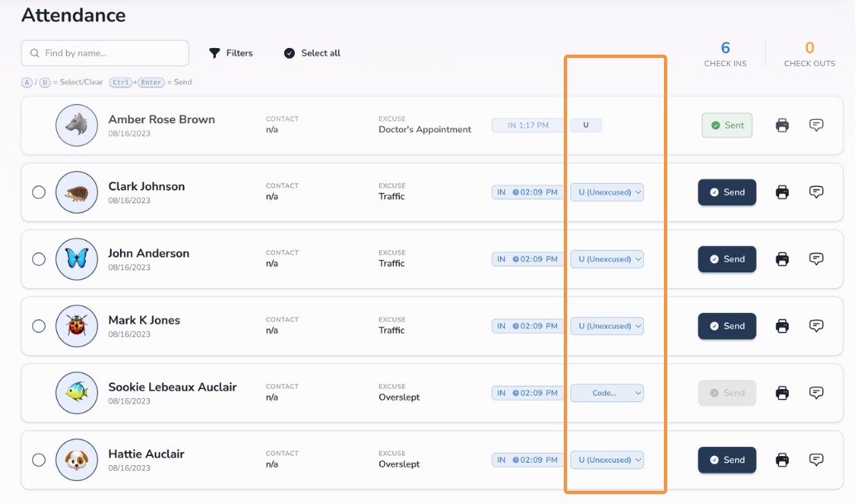Image resolution: width=856 pixels, height=504 pixels.
Task: Click the name Sookie Lebeaux Auclair
Action: (172, 387)
